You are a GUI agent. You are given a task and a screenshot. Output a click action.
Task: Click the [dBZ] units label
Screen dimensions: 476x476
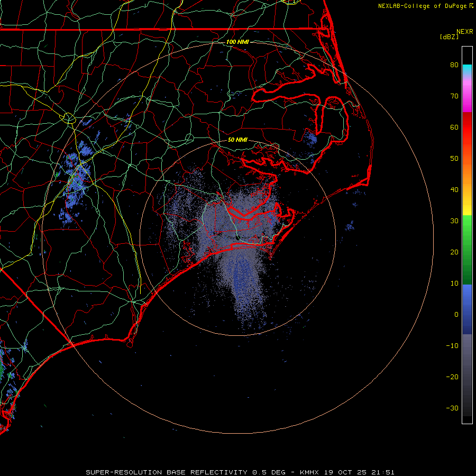[449, 37]
